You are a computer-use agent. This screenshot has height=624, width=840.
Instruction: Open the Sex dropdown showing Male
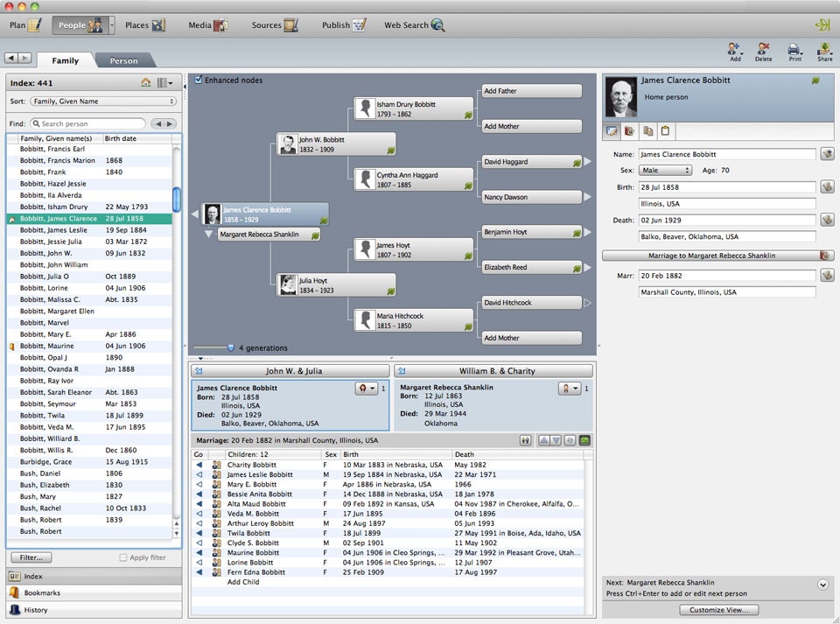pos(665,171)
